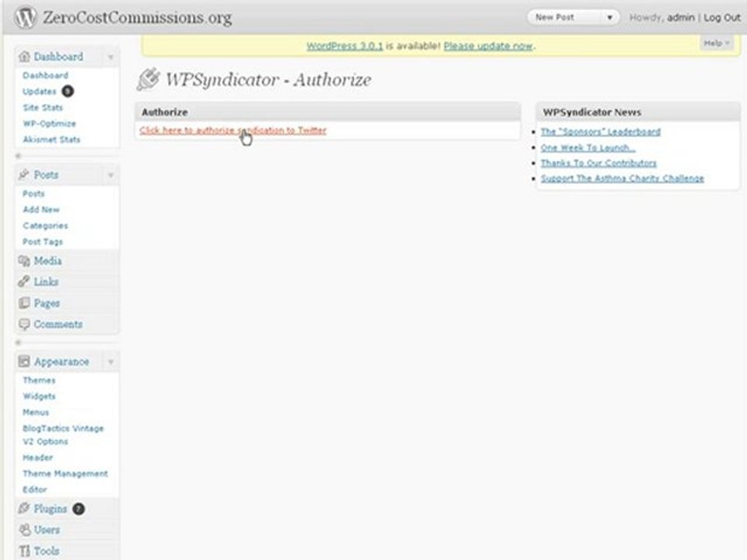Click the Updates count badge

pos(68,91)
